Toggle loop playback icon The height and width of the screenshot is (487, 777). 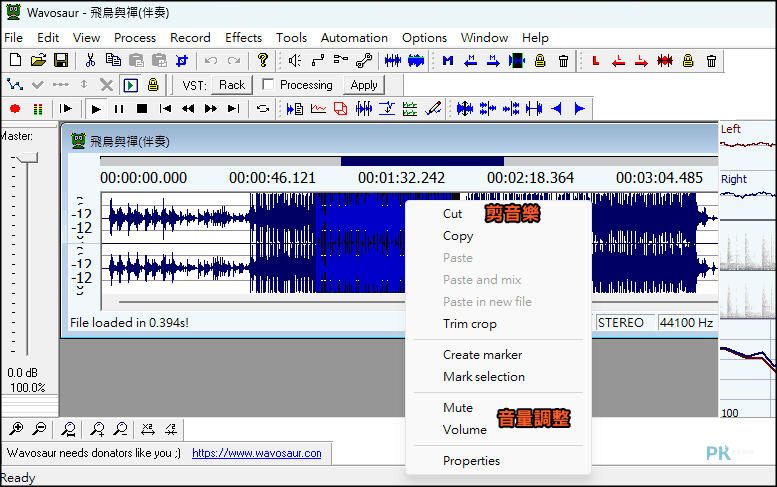263,108
